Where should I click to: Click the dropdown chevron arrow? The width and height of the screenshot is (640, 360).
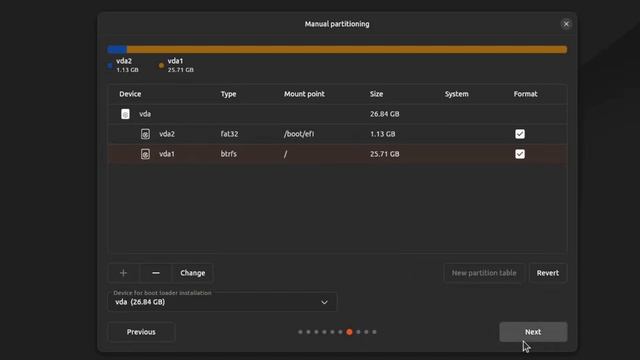[x=324, y=302]
